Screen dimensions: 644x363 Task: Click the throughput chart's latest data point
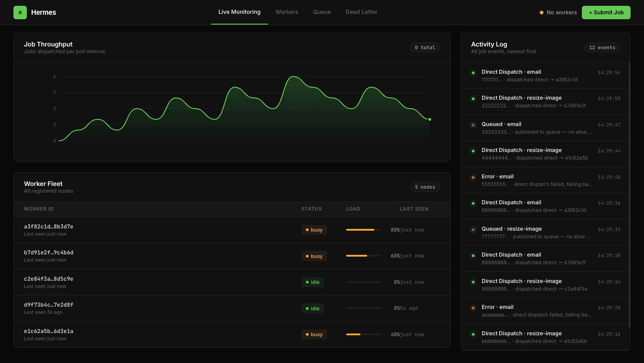point(430,119)
